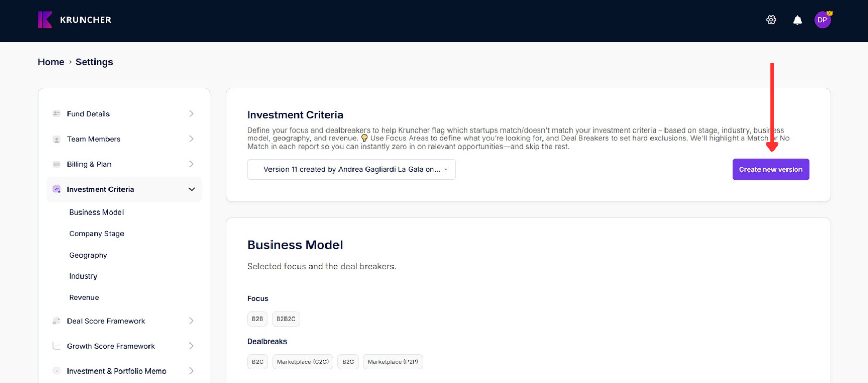Select the Team Members menu item
The width and height of the screenshot is (868, 383).
124,139
